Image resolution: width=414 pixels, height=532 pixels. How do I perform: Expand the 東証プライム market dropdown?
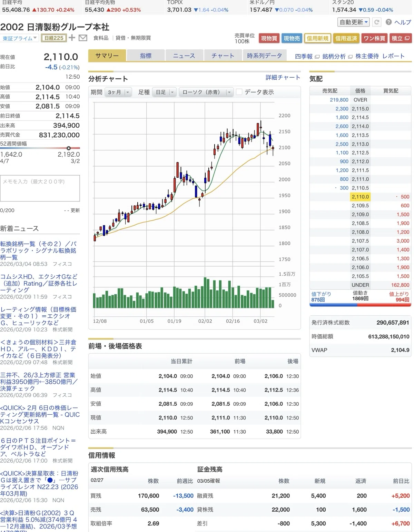tap(19, 38)
